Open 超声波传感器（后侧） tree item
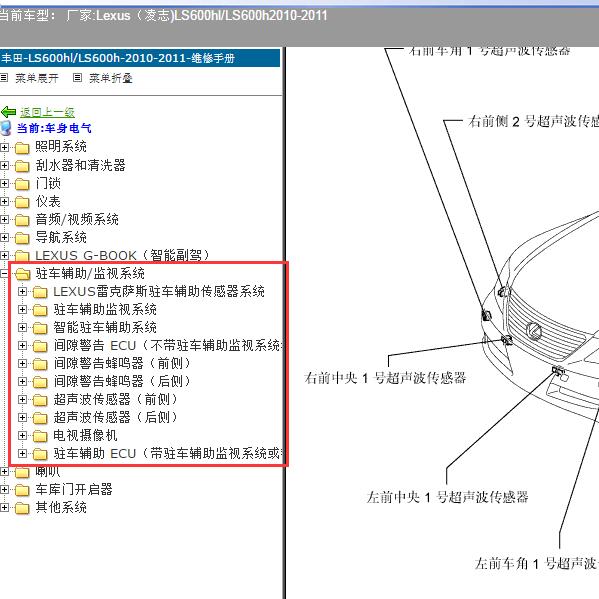599x599 pixels. [x=115, y=417]
